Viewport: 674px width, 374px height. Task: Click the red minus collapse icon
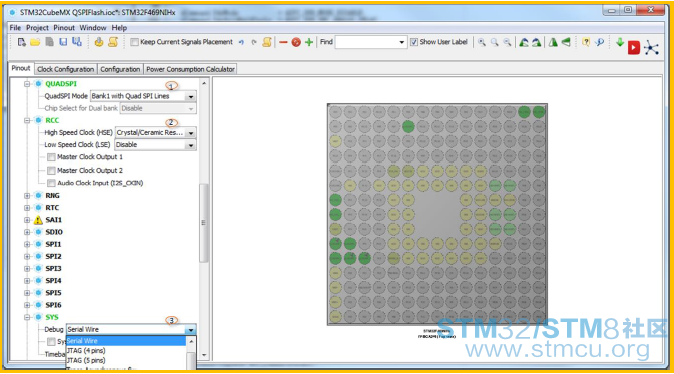(x=283, y=42)
